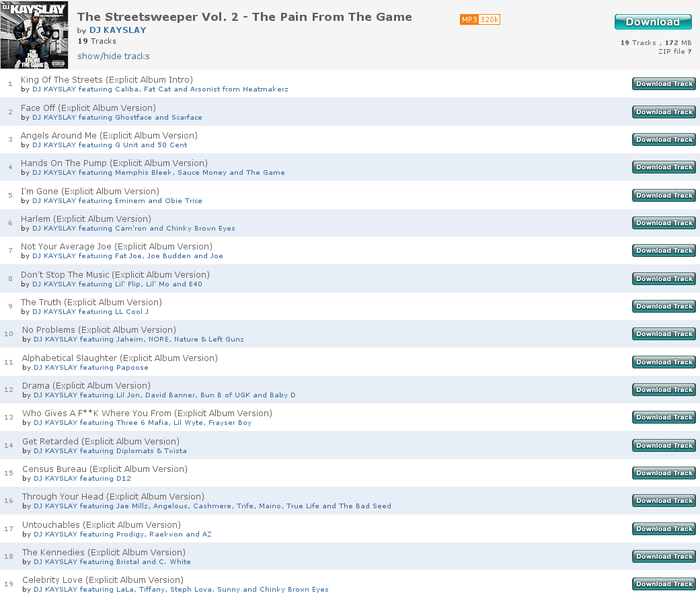Download track King Of The Streets

point(664,84)
